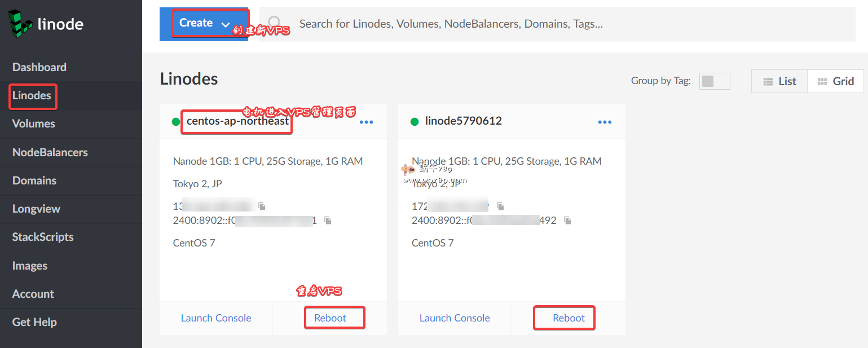Click the Linode logo in sidebar

click(x=46, y=24)
